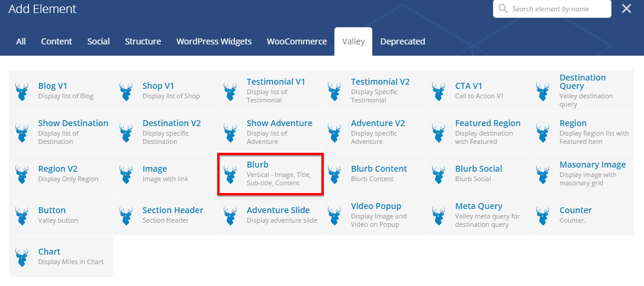The width and height of the screenshot is (644, 286).
Task: Click the deer icon beside Blog V1
Action: [22, 91]
